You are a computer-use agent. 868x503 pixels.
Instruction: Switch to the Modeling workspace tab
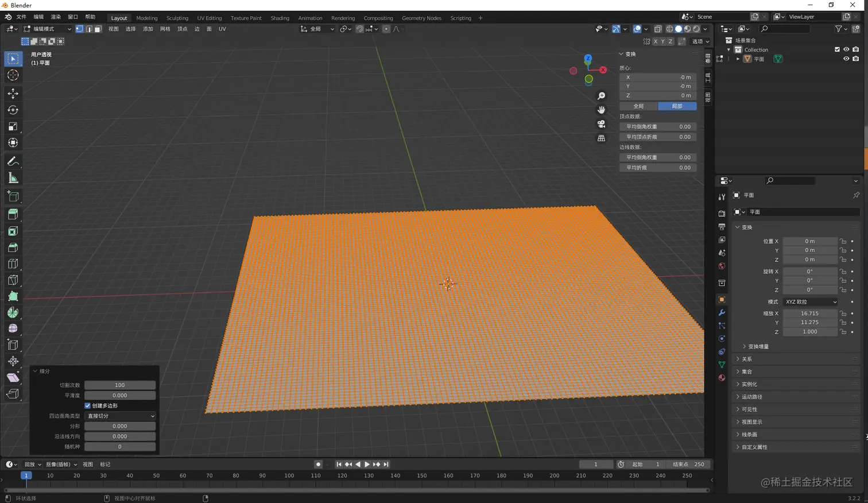146,18
